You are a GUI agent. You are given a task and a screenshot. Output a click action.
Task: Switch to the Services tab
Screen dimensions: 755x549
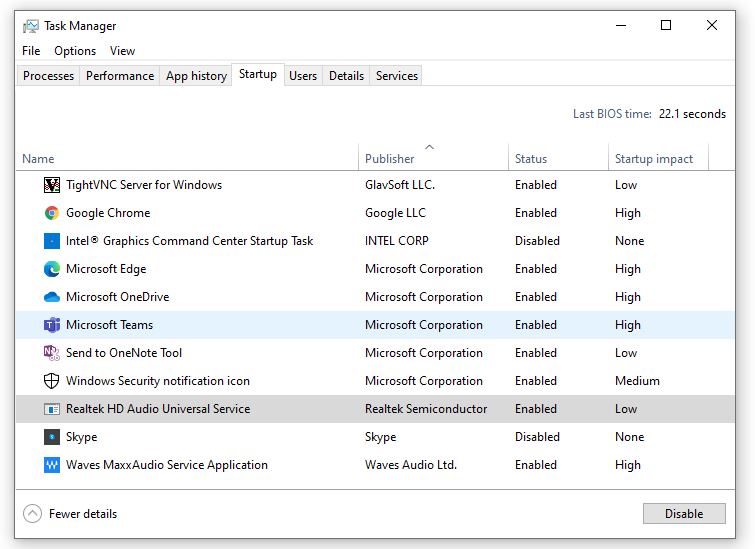(397, 76)
